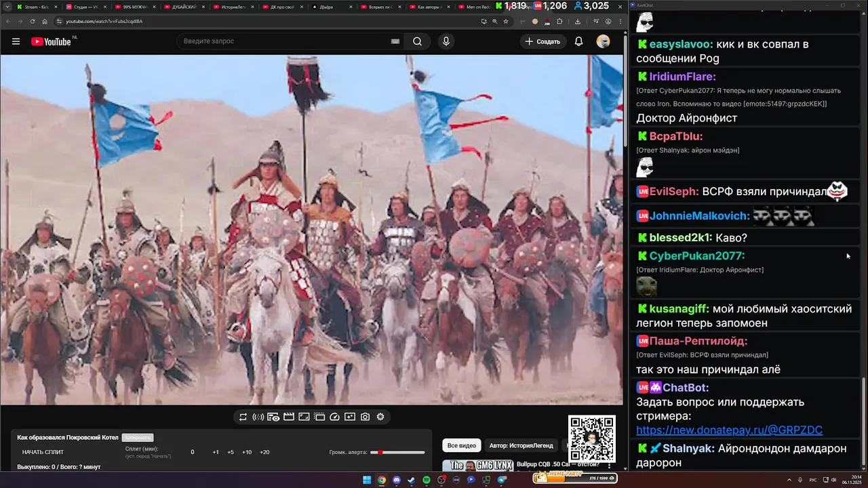
Task: Open Discord from the taskbar
Action: [x=397, y=480]
